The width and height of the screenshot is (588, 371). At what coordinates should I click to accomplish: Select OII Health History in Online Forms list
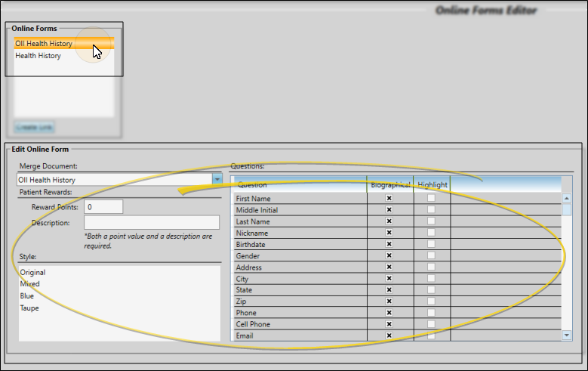click(x=44, y=44)
